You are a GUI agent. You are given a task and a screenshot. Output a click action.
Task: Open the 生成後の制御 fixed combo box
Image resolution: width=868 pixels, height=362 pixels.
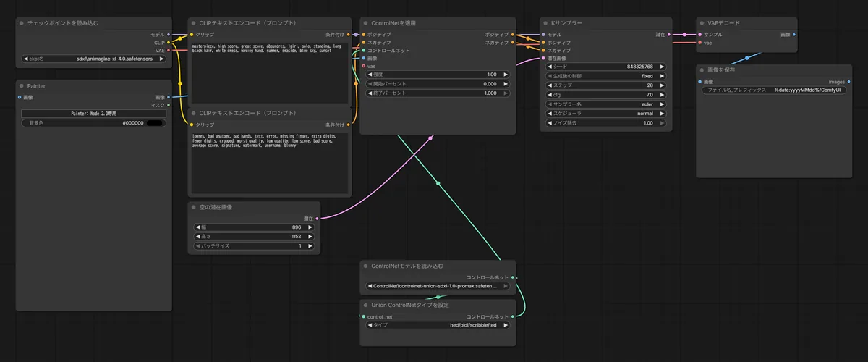(x=608, y=76)
